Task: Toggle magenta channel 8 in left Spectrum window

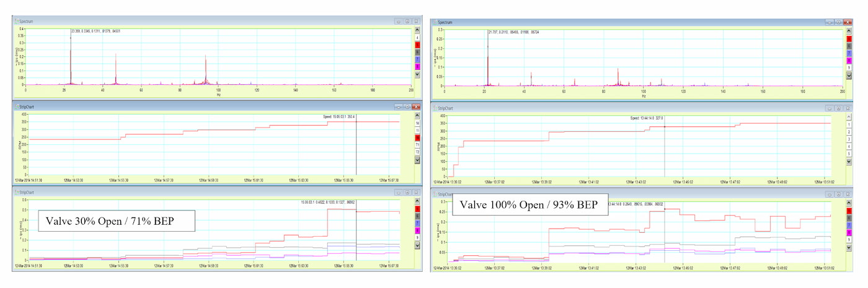Action: 417,66
